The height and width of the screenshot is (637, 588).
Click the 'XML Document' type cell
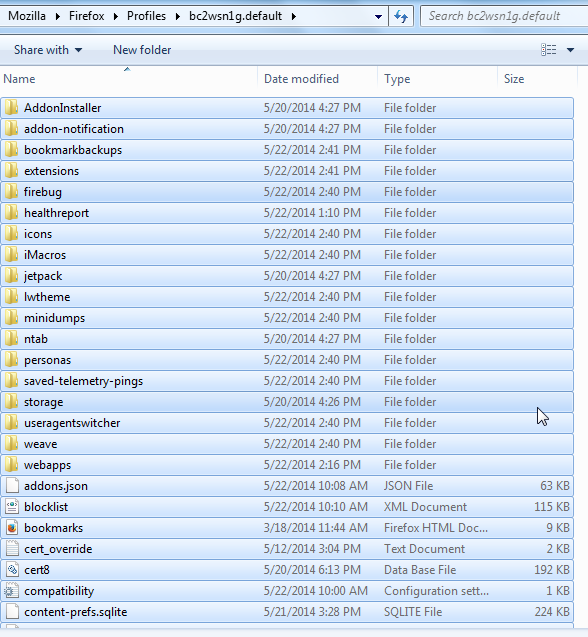(x=425, y=507)
